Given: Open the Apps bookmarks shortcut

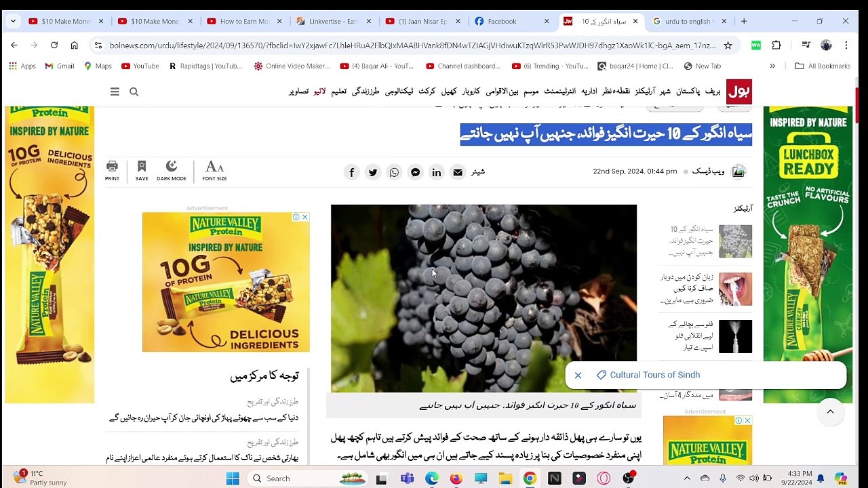Looking at the screenshot, I should point(22,66).
